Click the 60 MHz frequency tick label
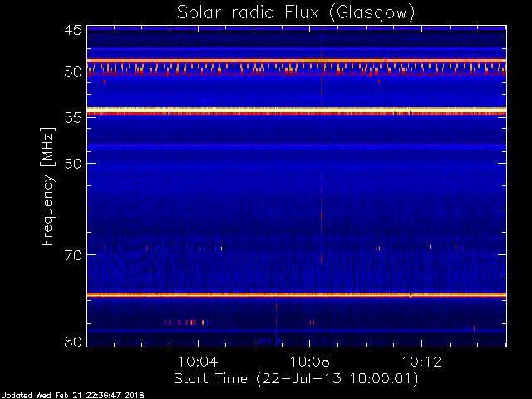 pyautogui.click(x=72, y=163)
